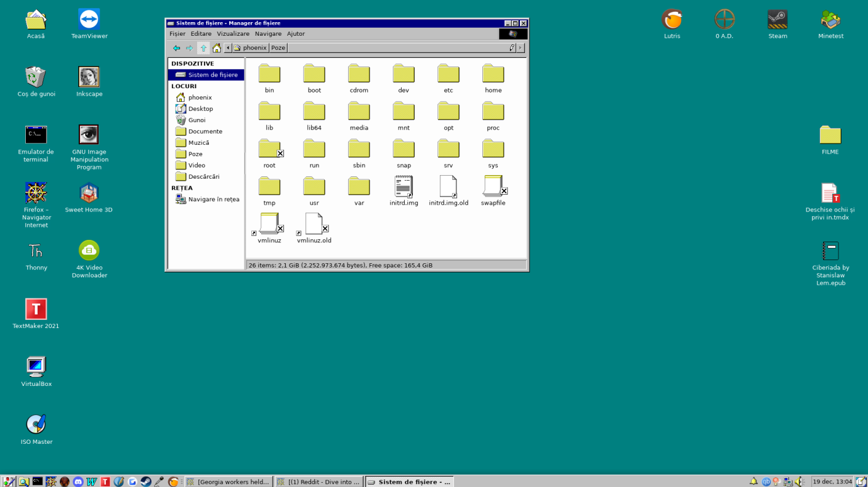Open the Ajutor menu
The height and width of the screenshot is (487, 868).
[296, 34]
